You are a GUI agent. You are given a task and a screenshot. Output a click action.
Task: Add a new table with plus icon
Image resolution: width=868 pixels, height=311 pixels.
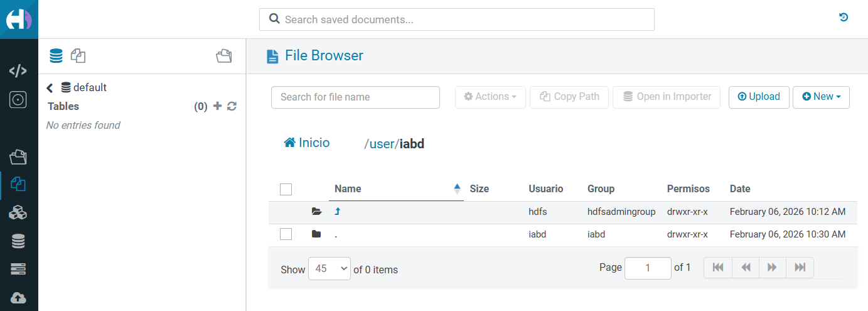[x=218, y=106]
